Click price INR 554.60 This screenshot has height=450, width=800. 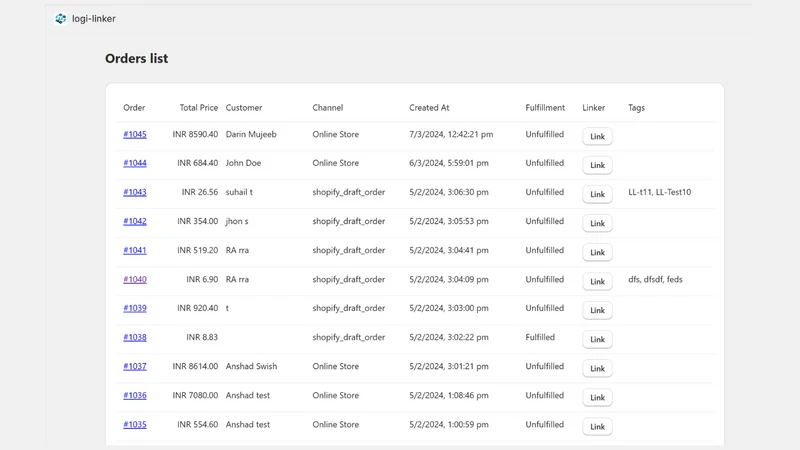pos(197,424)
